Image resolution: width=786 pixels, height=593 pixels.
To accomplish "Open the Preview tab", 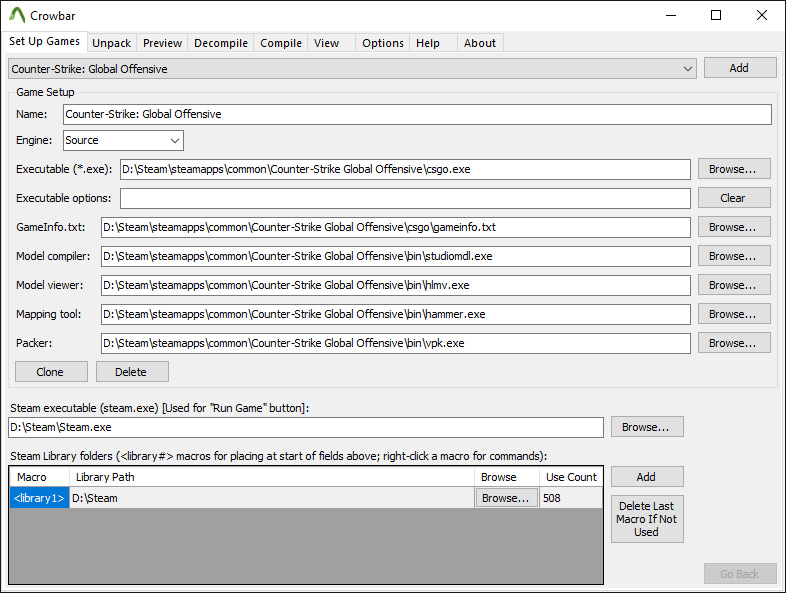I will click(162, 43).
